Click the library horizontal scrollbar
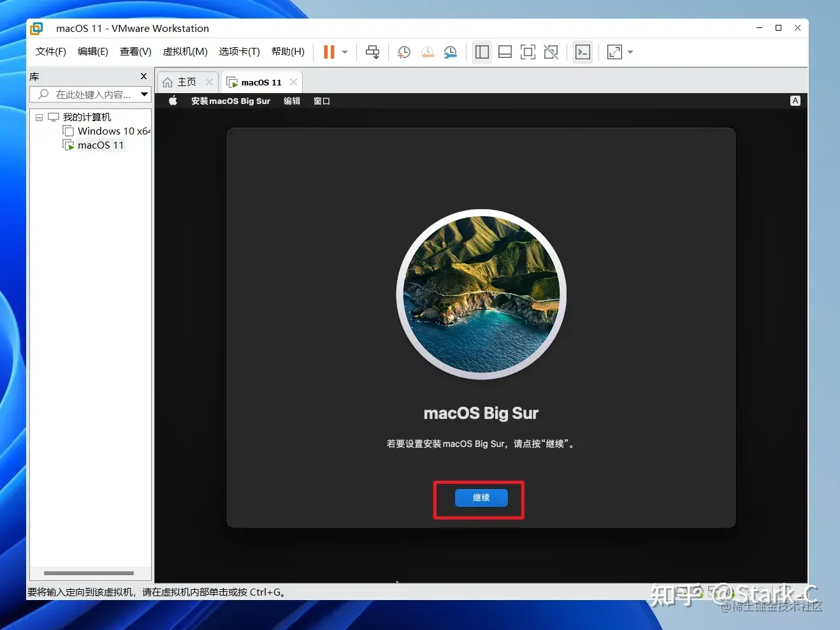Image resolution: width=840 pixels, height=630 pixels. 89,573
